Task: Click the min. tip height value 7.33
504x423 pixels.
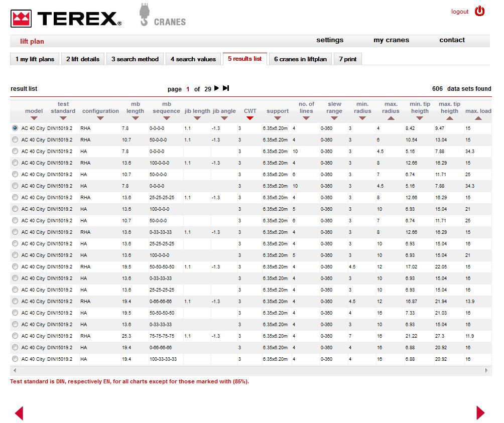Action: pos(410,313)
